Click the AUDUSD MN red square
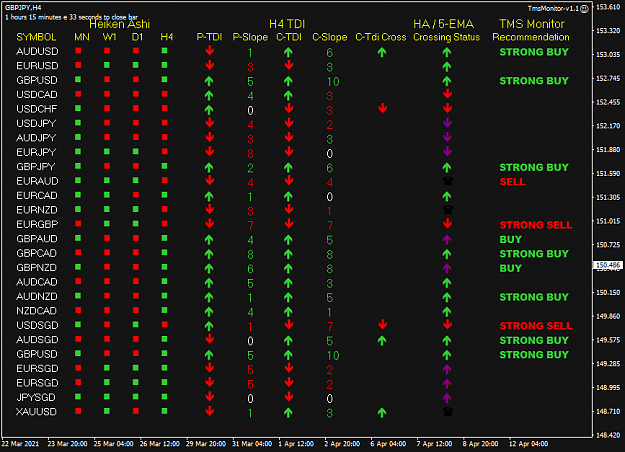 click(78, 51)
